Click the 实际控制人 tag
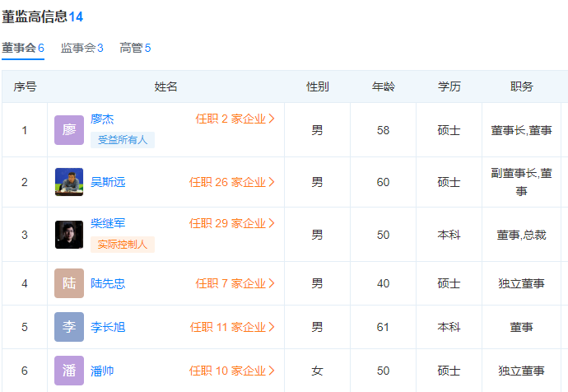The width and height of the screenshot is (568, 392). [x=123, y=245]
